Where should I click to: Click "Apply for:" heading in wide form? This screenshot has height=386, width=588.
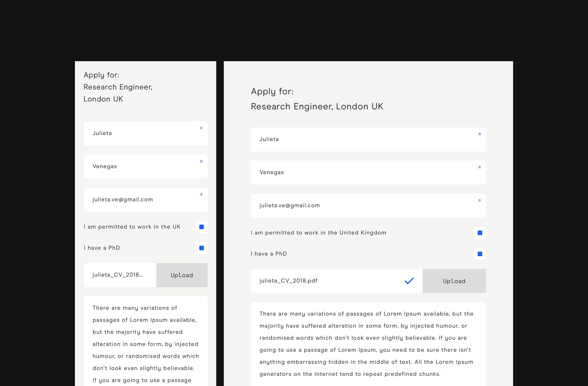272,91
